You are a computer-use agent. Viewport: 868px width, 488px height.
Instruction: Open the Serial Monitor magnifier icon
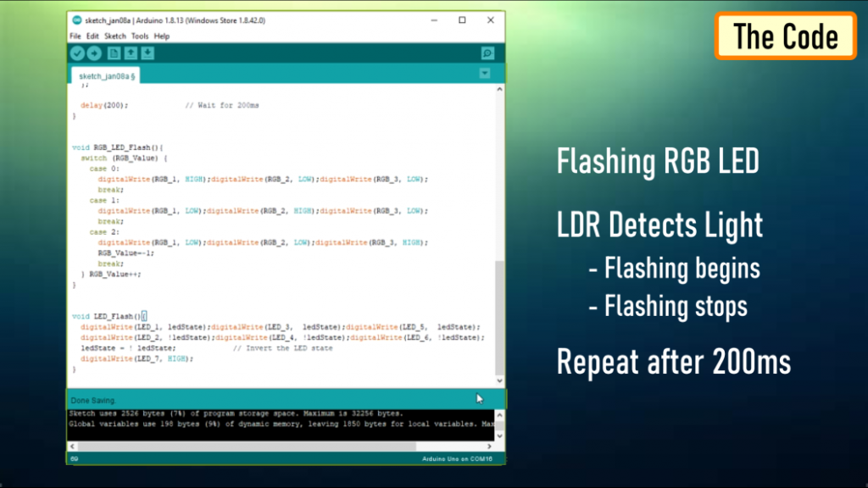pyautogui.click(x=487, y=53)
